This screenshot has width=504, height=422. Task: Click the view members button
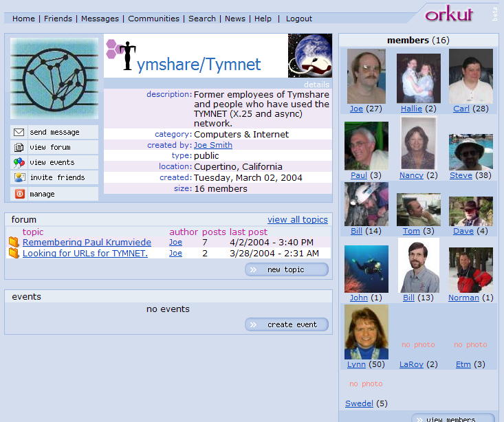(453, 419)
